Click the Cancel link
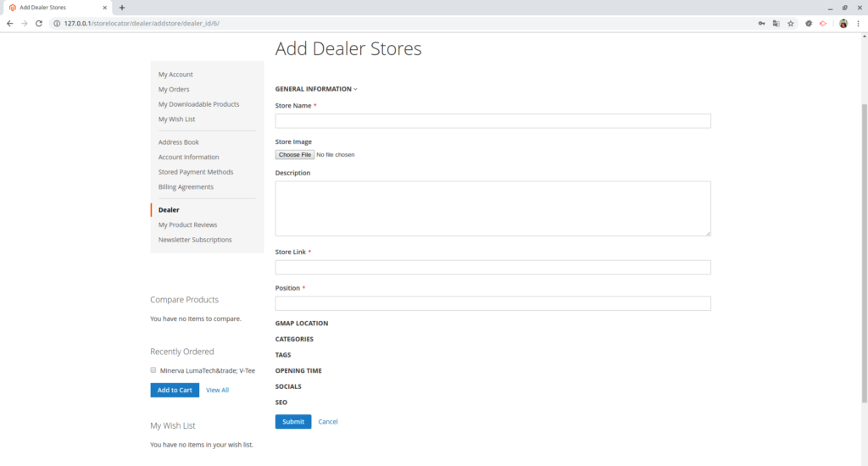Viewport: 868px width, 466px height. point(328,422)
